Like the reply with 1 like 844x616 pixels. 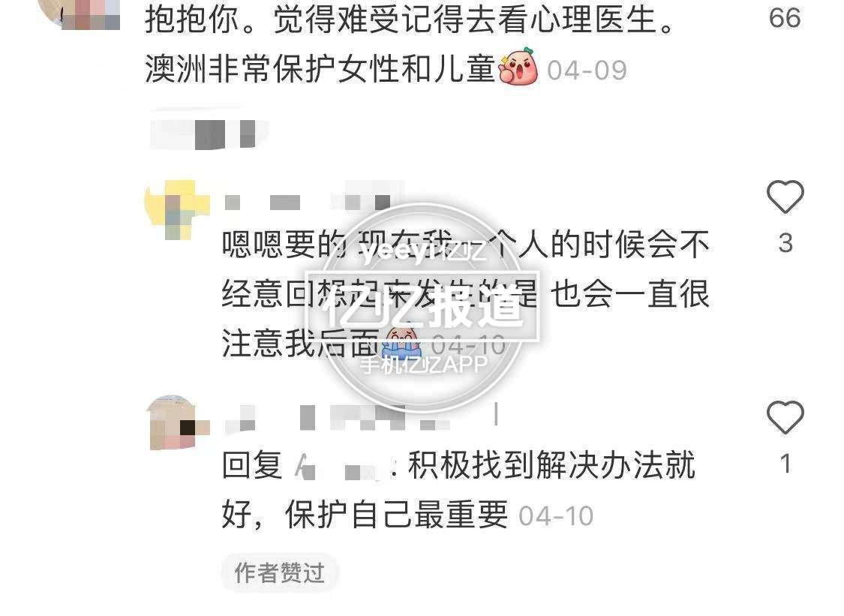click(x=785, y=417)
